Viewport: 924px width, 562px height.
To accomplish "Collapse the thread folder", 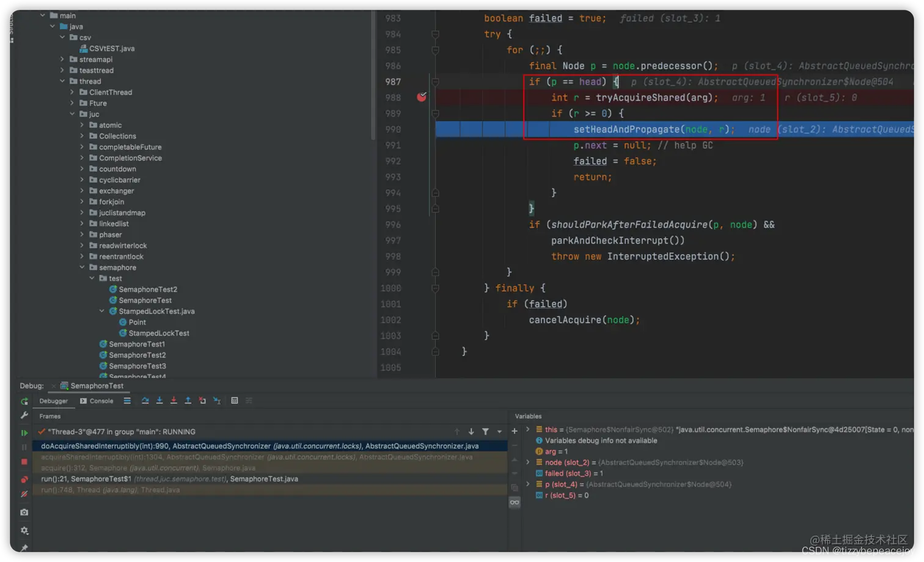I will [62, 81].
